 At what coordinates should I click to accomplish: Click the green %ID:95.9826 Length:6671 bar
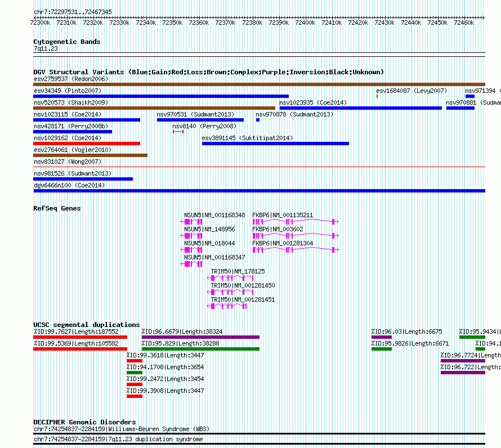click(382, 349)
